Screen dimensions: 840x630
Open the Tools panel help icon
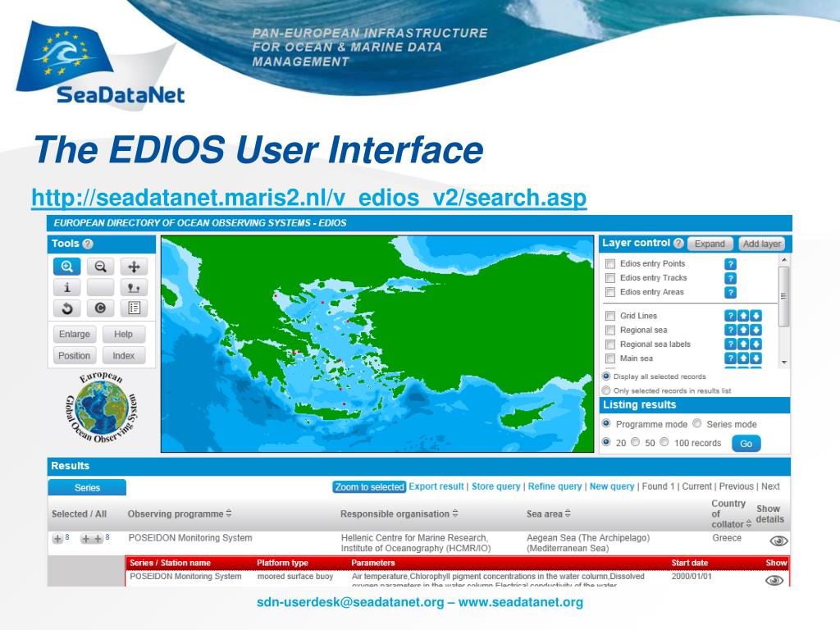point(88,244)
